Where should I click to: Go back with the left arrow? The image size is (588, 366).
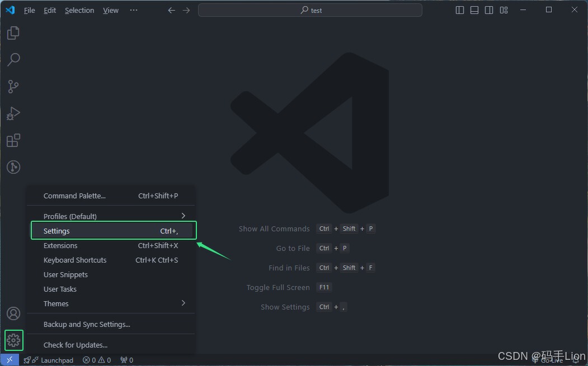[x=171, y=11]
